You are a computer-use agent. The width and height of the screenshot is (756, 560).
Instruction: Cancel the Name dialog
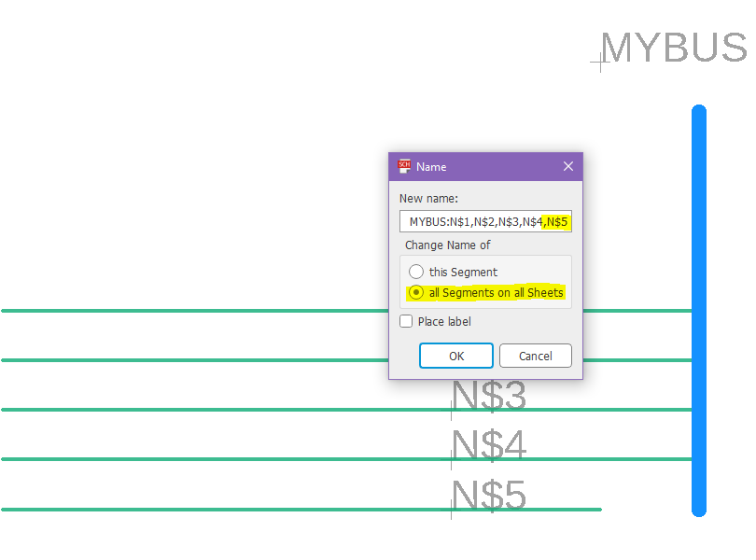pyautogui.click(x=536, y=356)
